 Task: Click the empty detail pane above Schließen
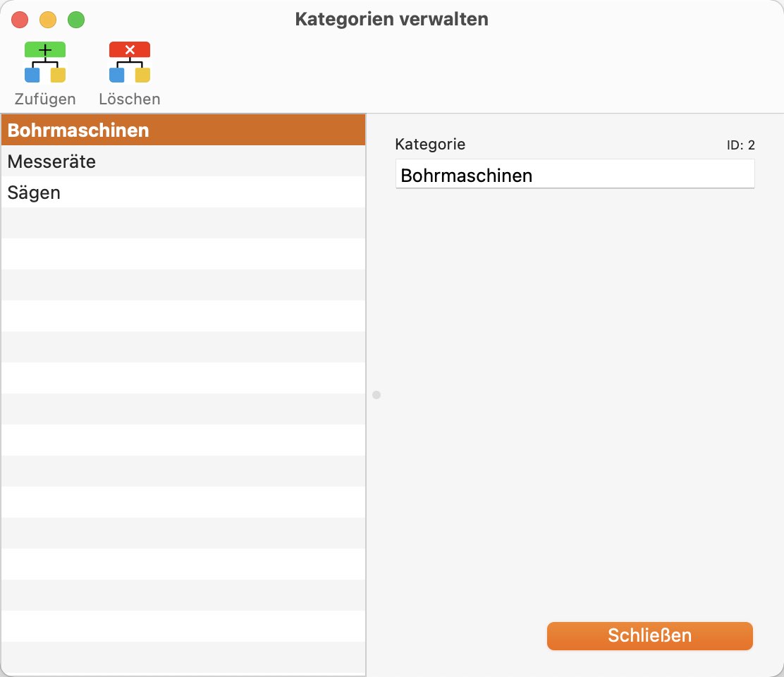(575, 409)
